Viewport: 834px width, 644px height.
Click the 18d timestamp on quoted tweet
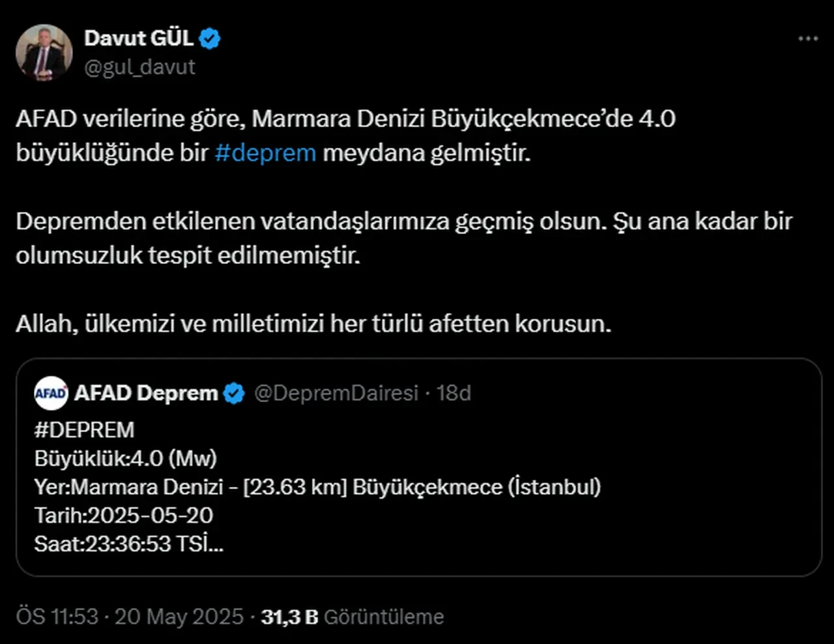(455, 393)
